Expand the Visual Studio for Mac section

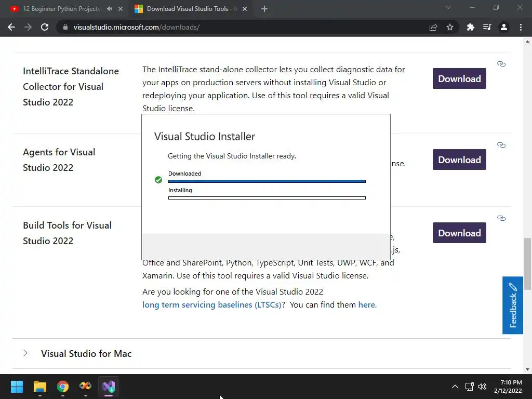[x=25, y=353]
